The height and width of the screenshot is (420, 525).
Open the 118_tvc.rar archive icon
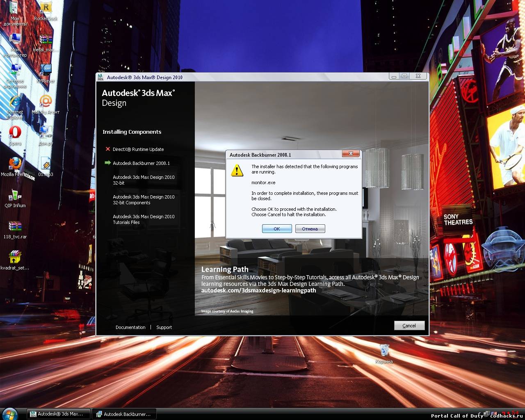coord(15,230)
